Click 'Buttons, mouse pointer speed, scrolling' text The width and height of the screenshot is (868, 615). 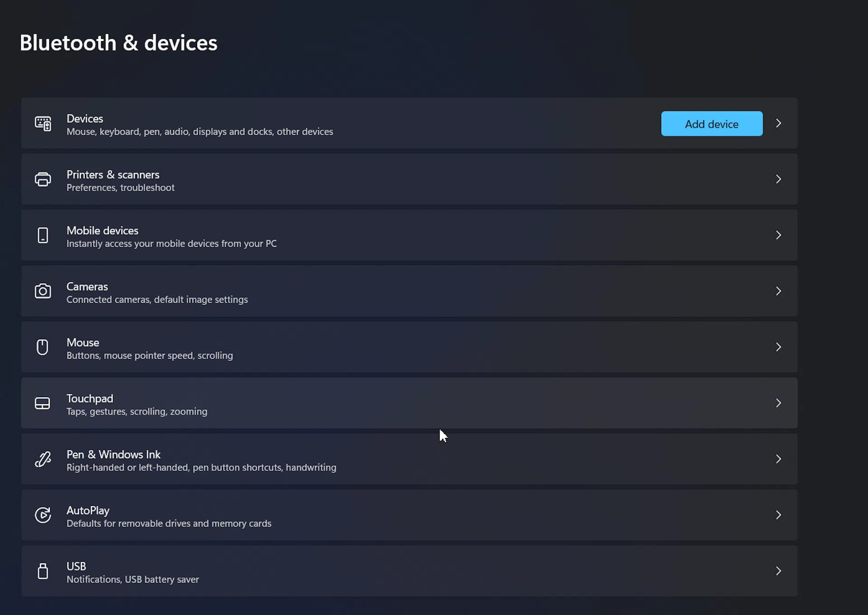(x=150, y=356)
